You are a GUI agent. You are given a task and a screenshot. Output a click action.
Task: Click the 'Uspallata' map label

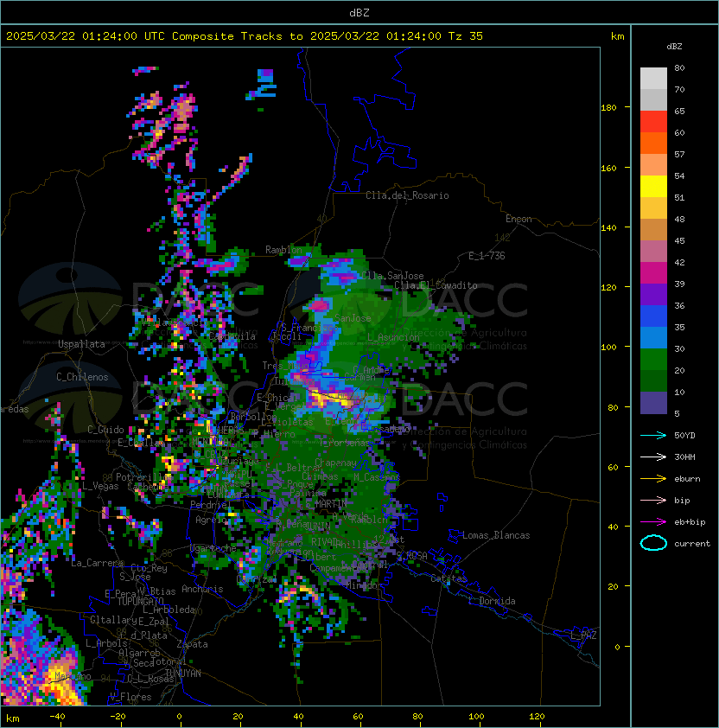81,344
